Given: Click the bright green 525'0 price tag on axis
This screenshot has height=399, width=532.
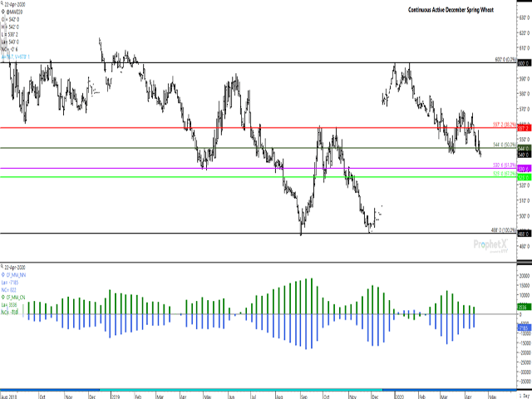Looking at the screenshot, I should (x=524, y=177).
